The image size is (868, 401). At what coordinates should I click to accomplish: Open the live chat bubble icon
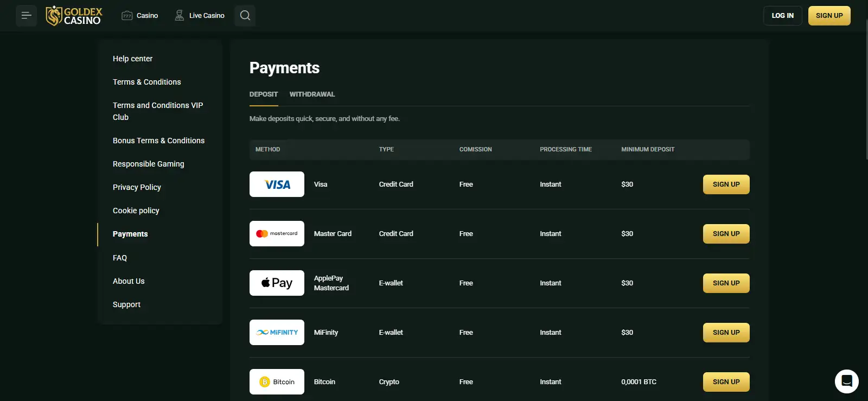(846, 381)
